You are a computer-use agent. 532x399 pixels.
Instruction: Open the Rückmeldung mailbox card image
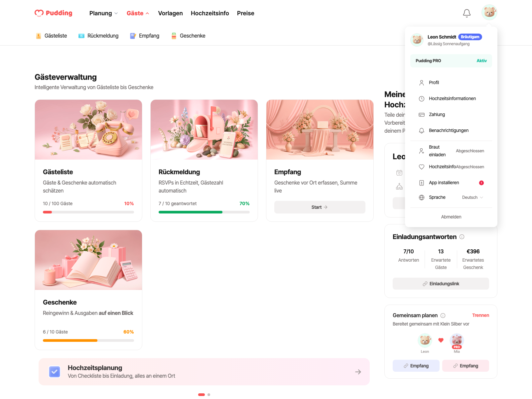click(204, 130)
